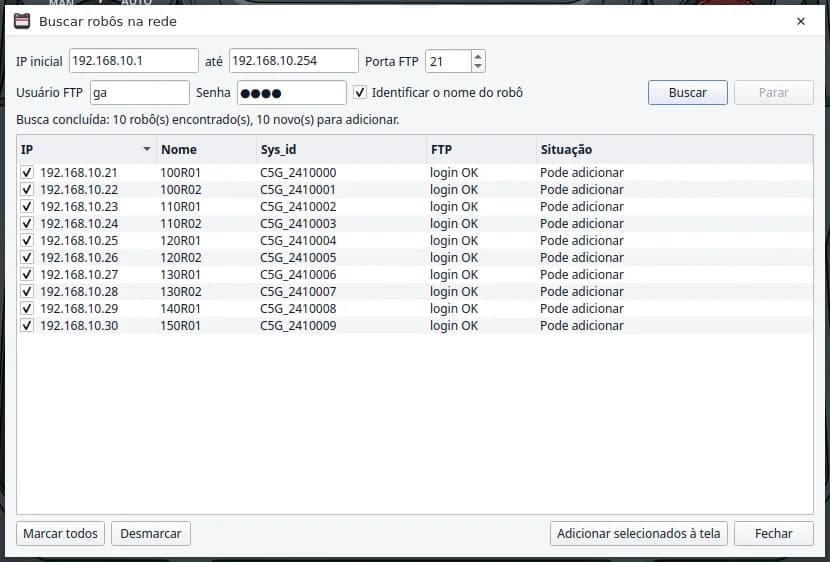830x562 pixels.
Task: Click the Porta FTP value field
Action: tap(448, 61)
